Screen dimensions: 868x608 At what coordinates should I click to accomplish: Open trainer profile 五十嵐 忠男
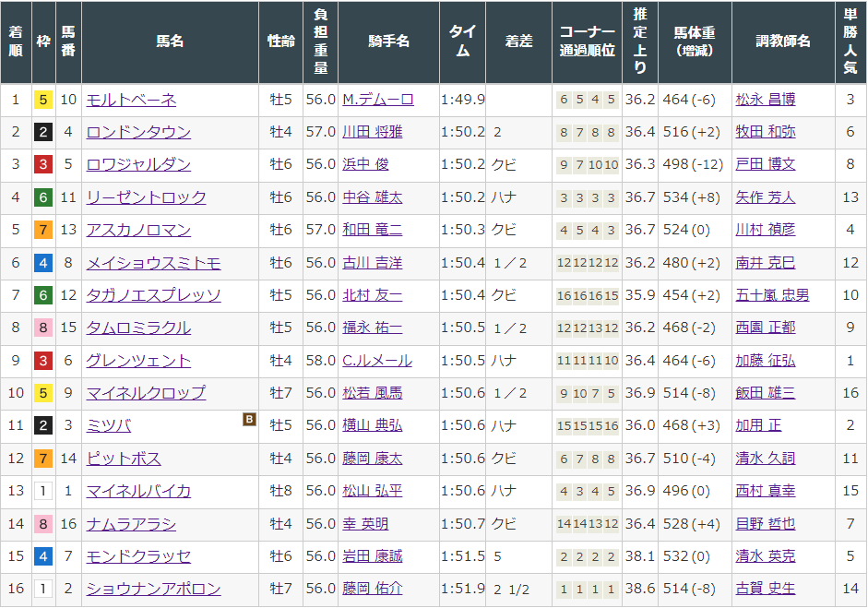coord(772,295)
